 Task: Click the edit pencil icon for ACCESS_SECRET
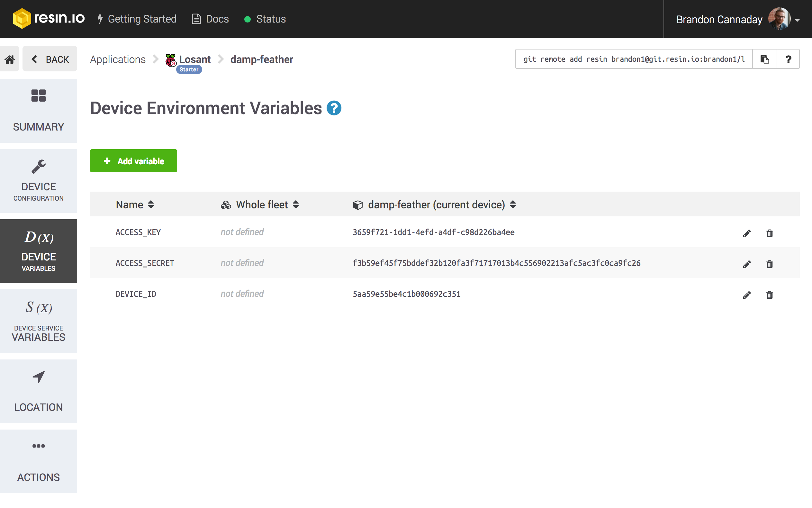(747, 263)
